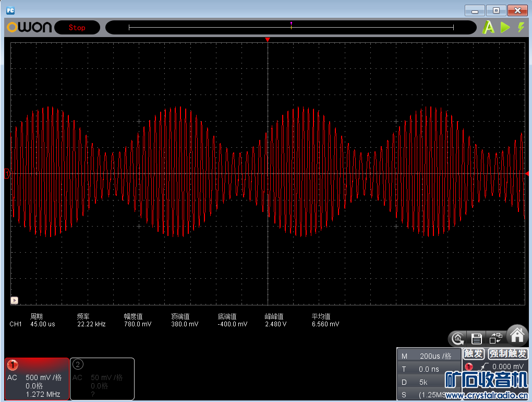The height and width of the screenshot is (402, 532).
Task: Click the green Autoset 'A' icon
Action: [488, 28]
